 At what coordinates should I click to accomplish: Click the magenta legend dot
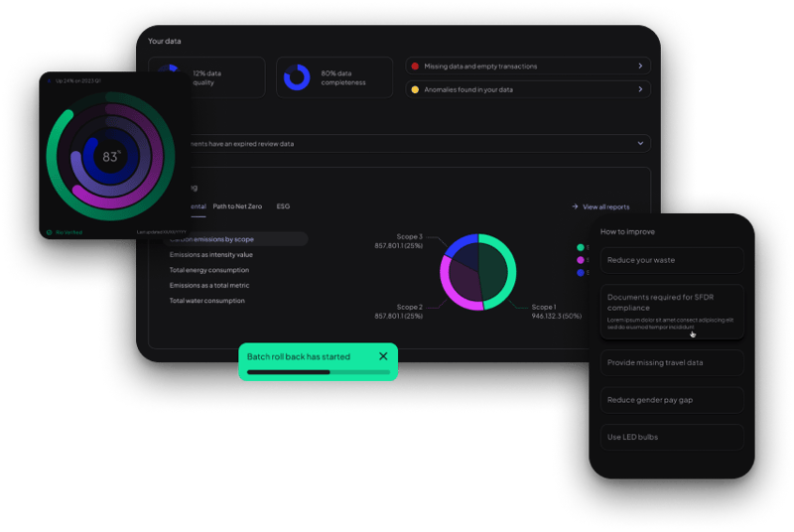(x=581, y=260)
